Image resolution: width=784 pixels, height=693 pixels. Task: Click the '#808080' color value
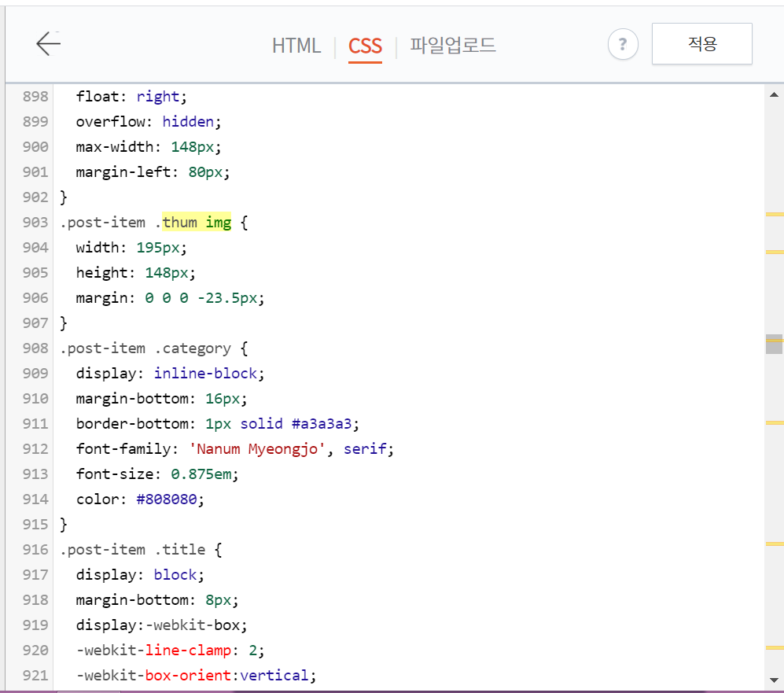point(167,499)
